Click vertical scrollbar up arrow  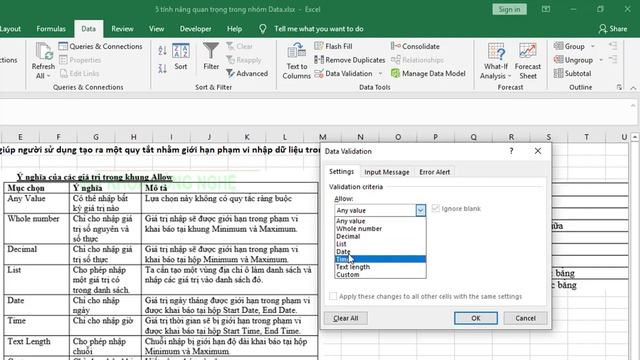coord(634,137)
